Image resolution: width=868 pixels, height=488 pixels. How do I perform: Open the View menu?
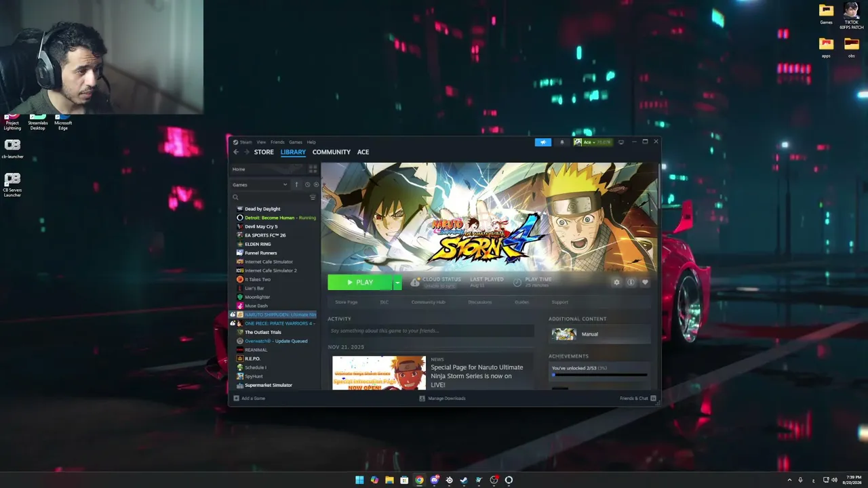(261, 142)
